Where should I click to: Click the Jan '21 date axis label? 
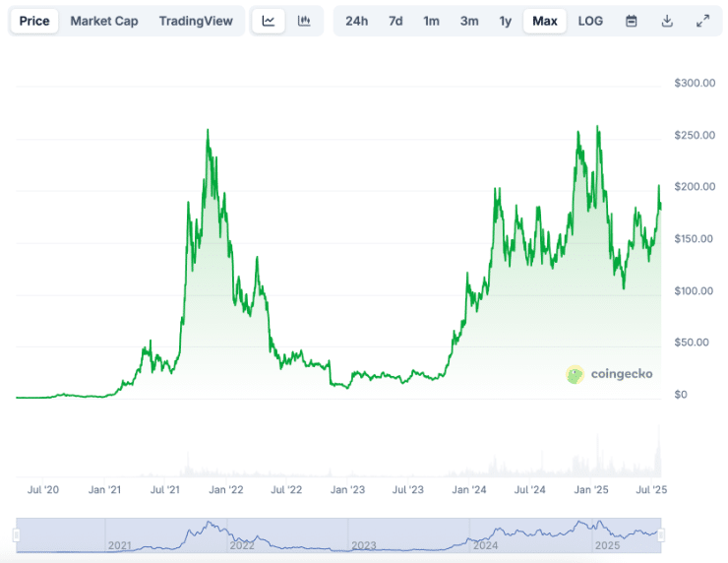click(104, 489)
